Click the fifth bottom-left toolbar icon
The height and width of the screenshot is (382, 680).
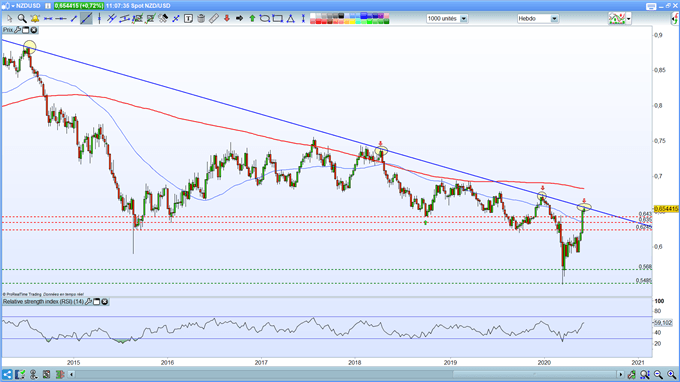click(60, 374)
